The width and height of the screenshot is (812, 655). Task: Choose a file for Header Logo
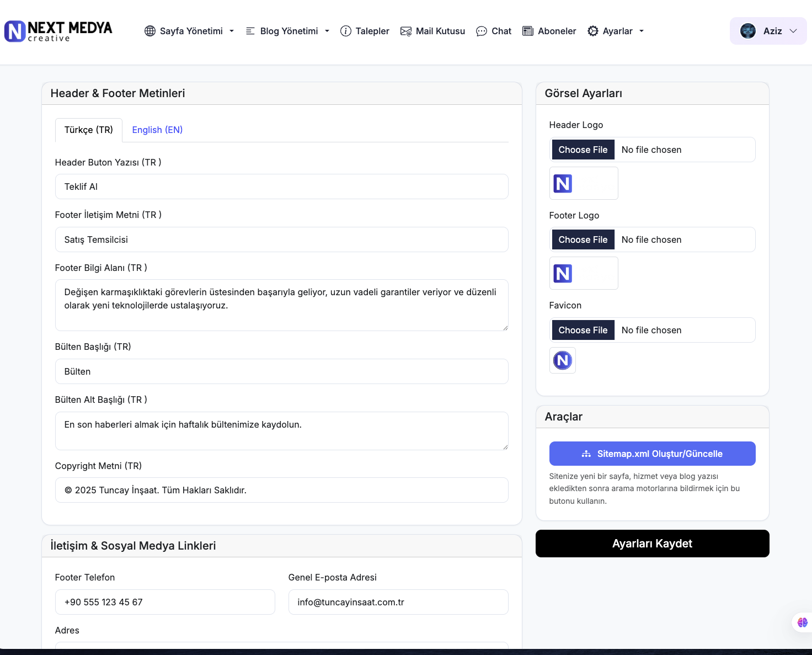point(583,150)
